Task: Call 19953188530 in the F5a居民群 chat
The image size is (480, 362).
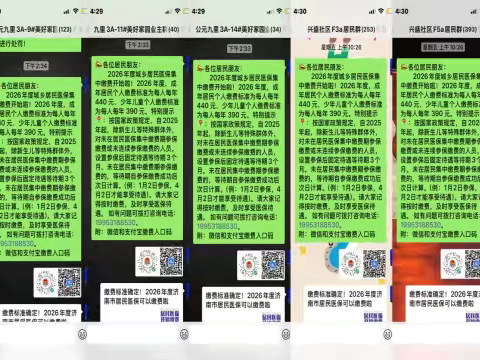Action: click(x=421, y=225)
